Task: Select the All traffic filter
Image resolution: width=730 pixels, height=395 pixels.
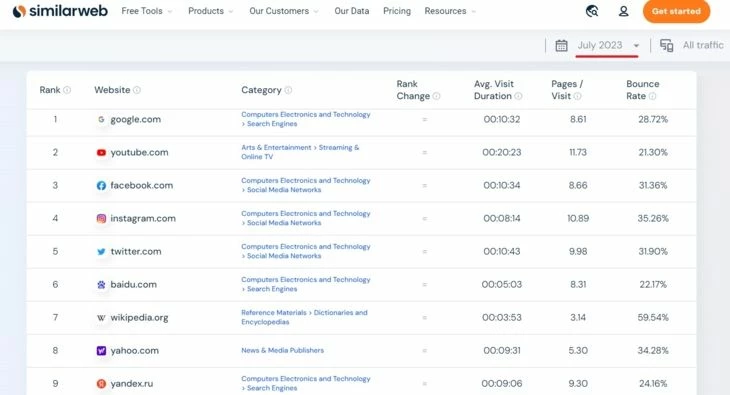Action: tap(703, 45)
